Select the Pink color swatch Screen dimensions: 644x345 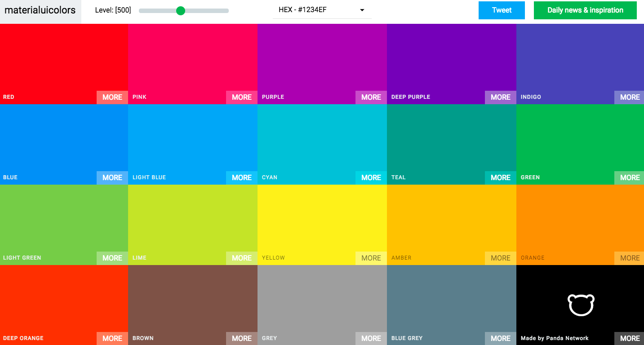pyautogui.click(x=192, y=58)
